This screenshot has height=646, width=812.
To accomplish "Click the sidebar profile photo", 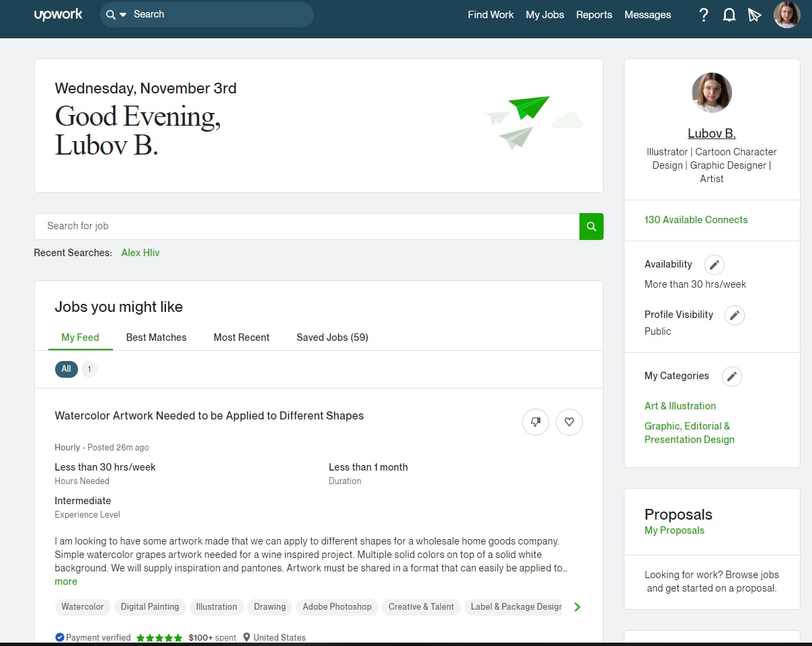I will [712, 93].
